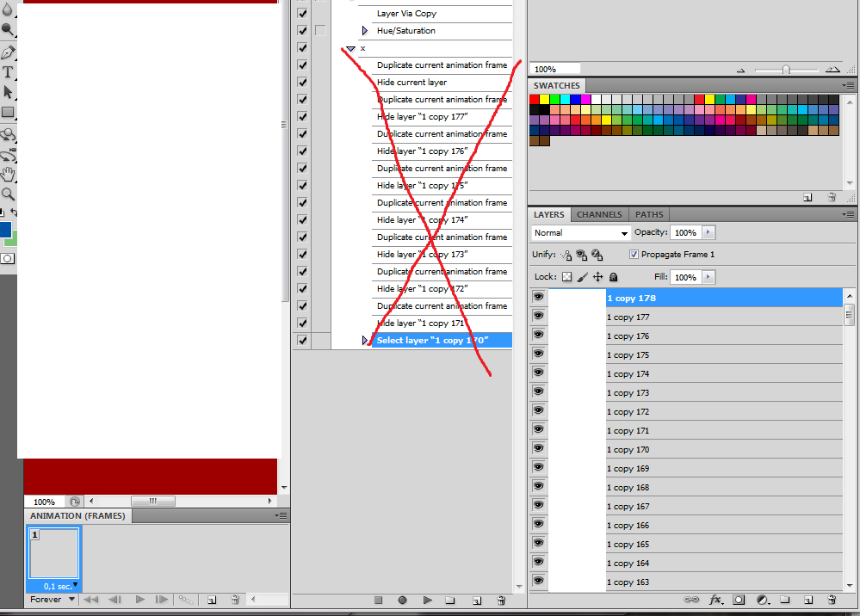This screenshot has height=616, width=860.
Task: Open the blend mode Normal dropdown
Action: pyautogui.click(x=582, y=233)
